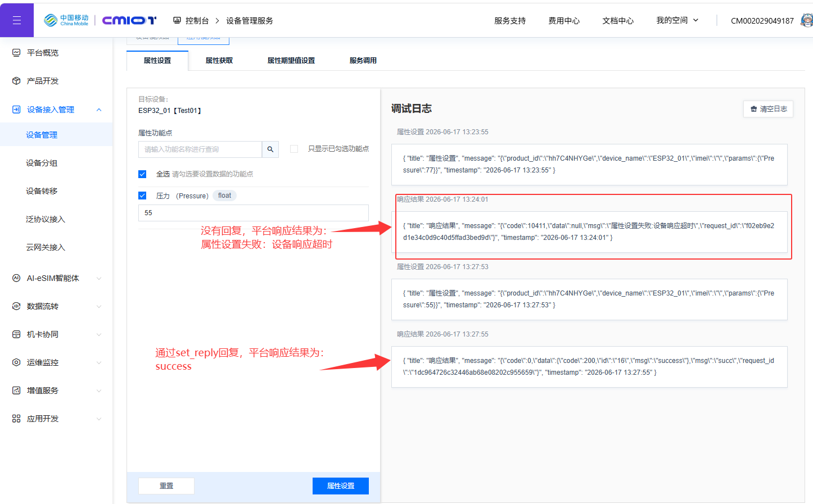Image resolution: width=813 pixels, height=504 pixels.
Task: Click the 清空日志 button
Action: (x=769, y=109)
